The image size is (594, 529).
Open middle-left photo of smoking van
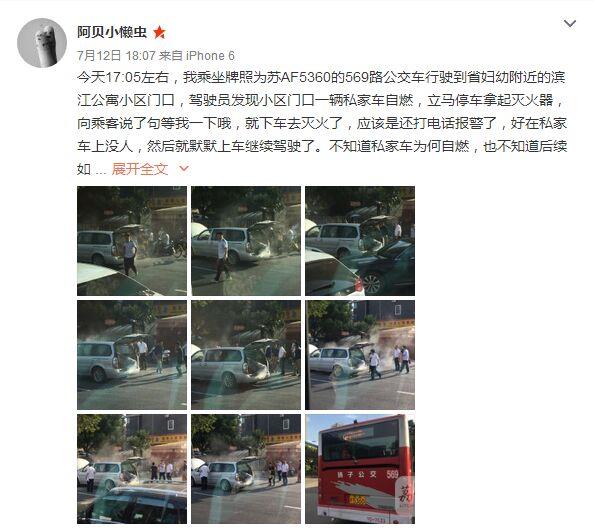coord(132,355)
